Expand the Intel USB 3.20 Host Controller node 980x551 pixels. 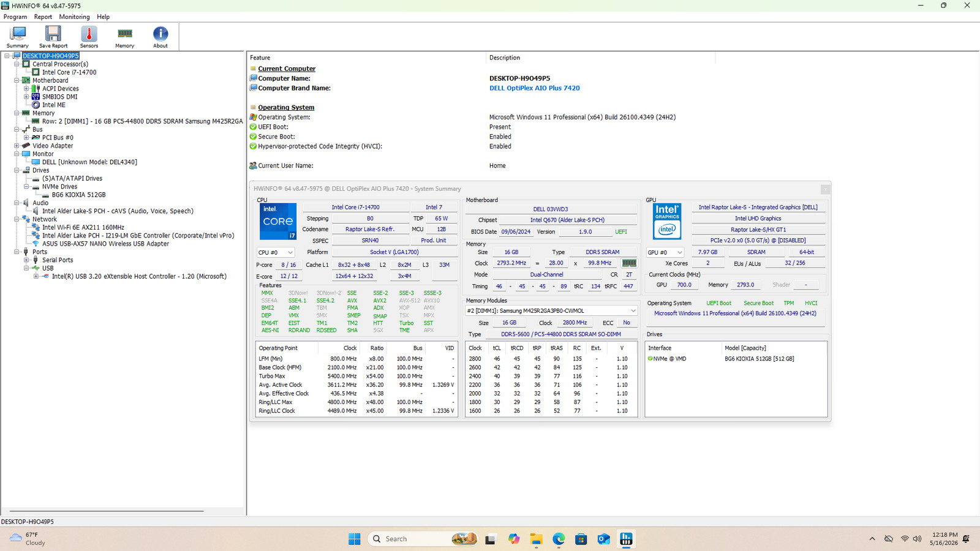click(36, 276)
